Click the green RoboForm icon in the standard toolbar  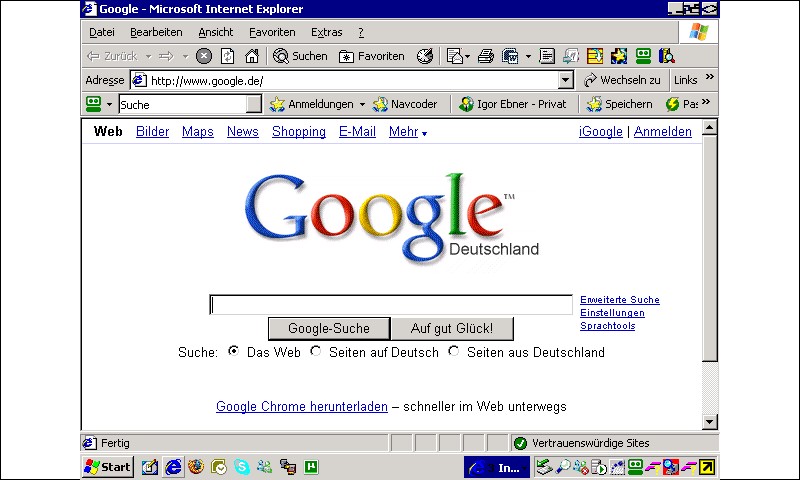[x=643, y=56]
